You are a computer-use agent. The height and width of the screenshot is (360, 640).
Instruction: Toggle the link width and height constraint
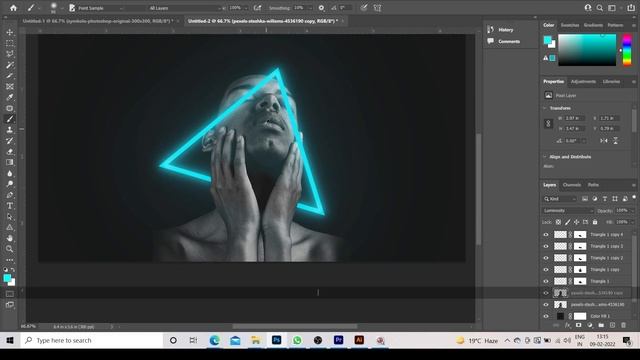(549, 123)
